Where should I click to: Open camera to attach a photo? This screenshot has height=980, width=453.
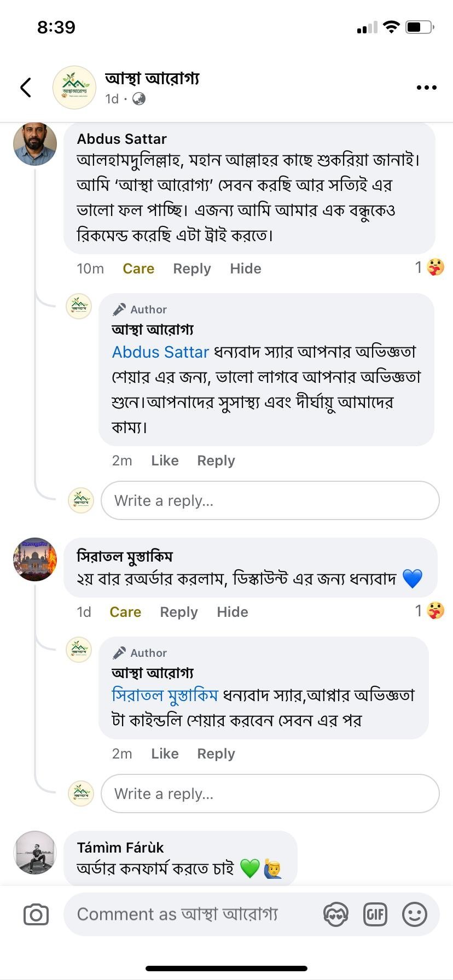[36, 914]
